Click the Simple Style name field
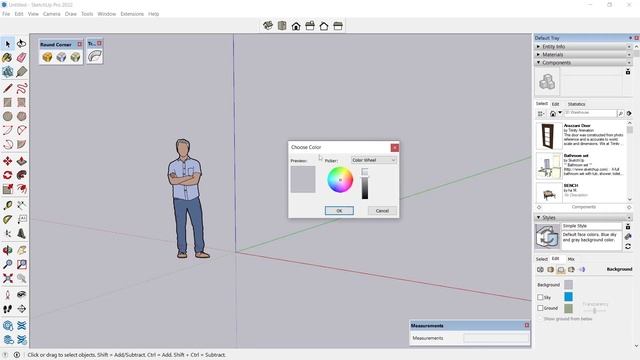The height and width of the screenshot is (360, 640). 591,226
